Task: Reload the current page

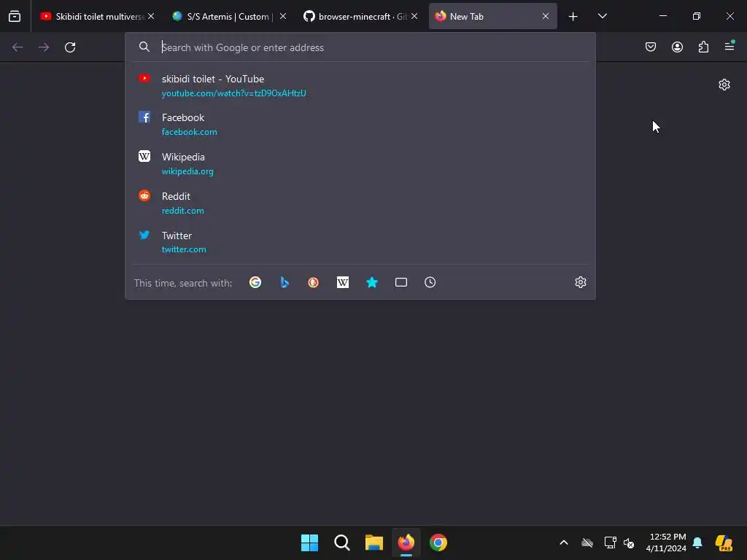Action: tap(70, 47)
